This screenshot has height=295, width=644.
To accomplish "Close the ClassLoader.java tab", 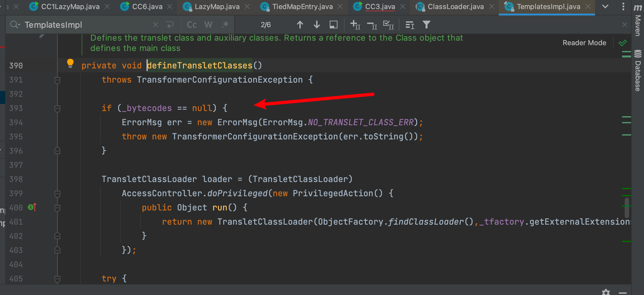I will click(x=491, y=6).
